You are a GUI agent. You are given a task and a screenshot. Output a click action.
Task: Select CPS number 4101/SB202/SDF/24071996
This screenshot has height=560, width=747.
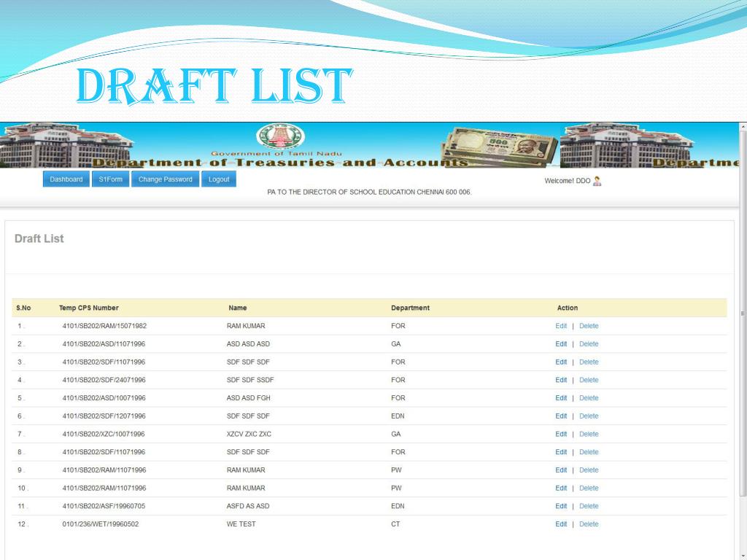pyautogui.click(x=104, y=380)
